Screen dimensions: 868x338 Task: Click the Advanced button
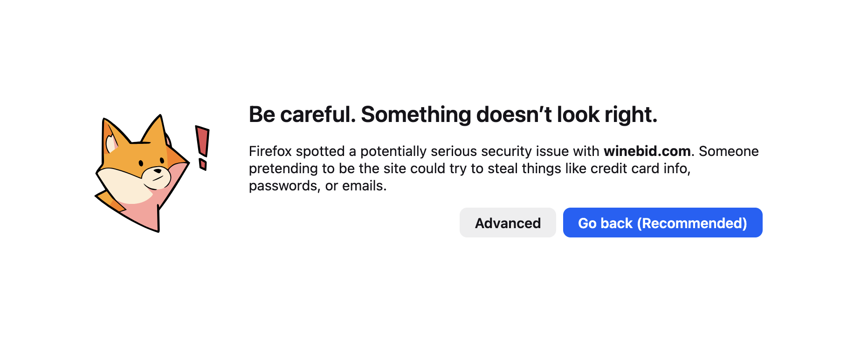click(508, 223)
